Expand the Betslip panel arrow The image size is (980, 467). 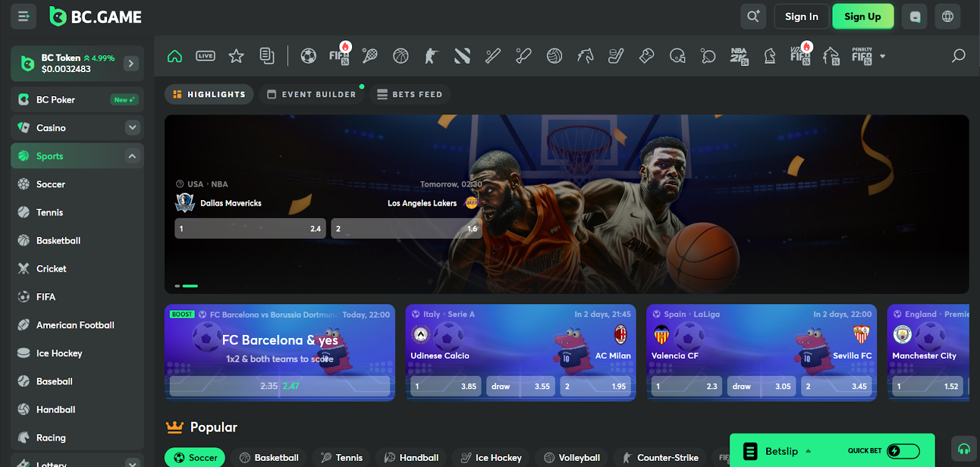[x=809, y=451]
